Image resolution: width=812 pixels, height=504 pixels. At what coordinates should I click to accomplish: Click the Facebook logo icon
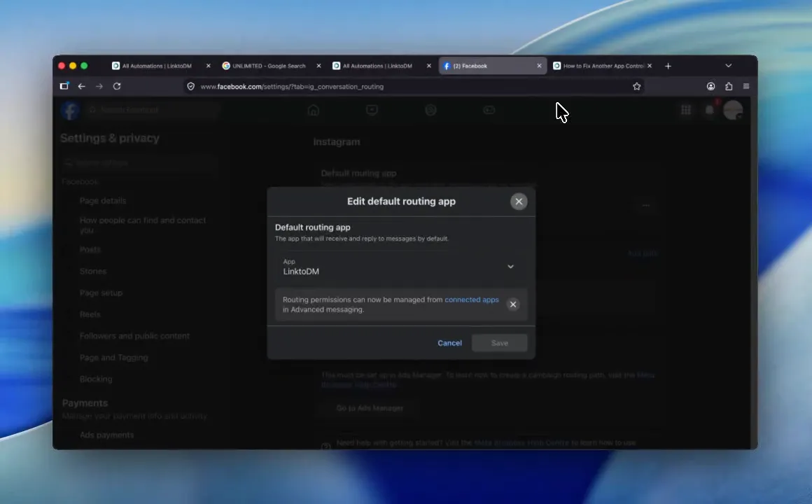[x=70, y=110]
